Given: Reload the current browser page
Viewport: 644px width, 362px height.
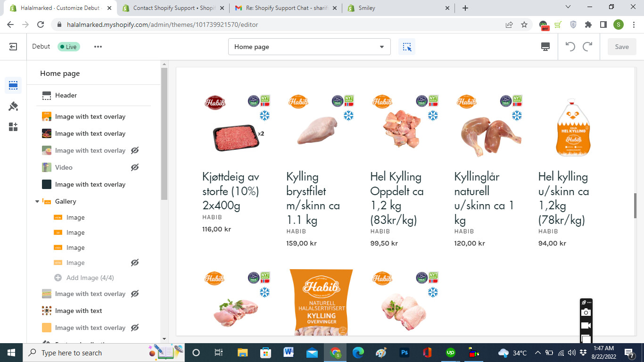Looking at the screenshot, I should pos(41,25).
